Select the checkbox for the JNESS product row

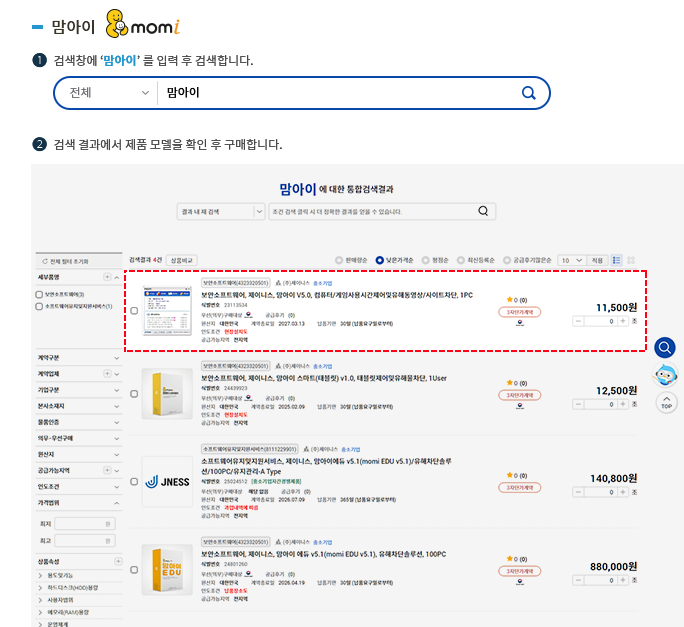tap(134, 482)
